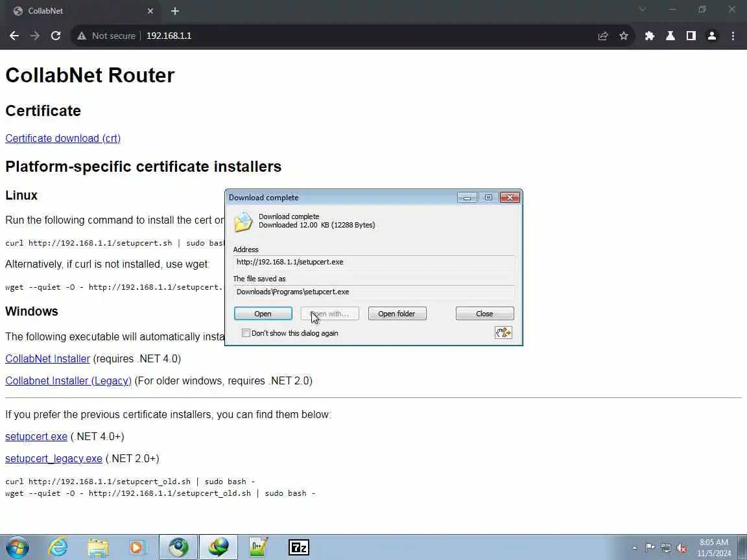Bookmark this page with the star icon

click(x=624, y=36)
